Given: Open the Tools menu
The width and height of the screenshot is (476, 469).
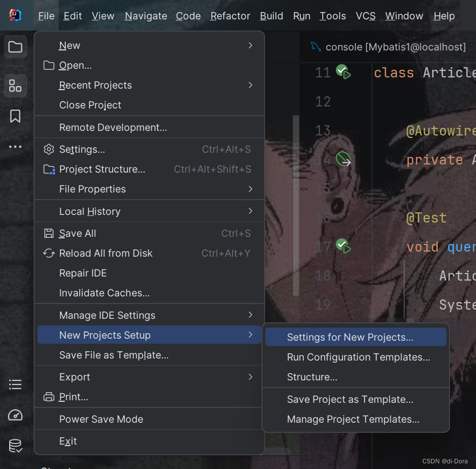Looking at the screenshot, I should pos(332,16).
